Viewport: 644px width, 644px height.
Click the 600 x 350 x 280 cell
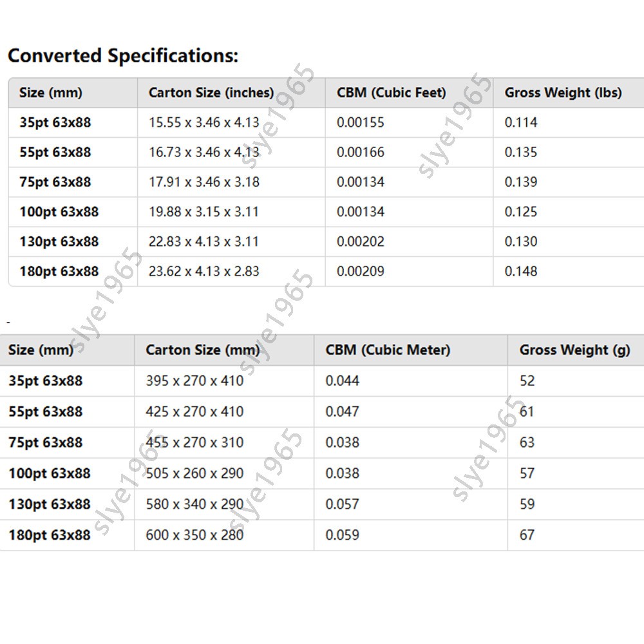pos(194,535)
